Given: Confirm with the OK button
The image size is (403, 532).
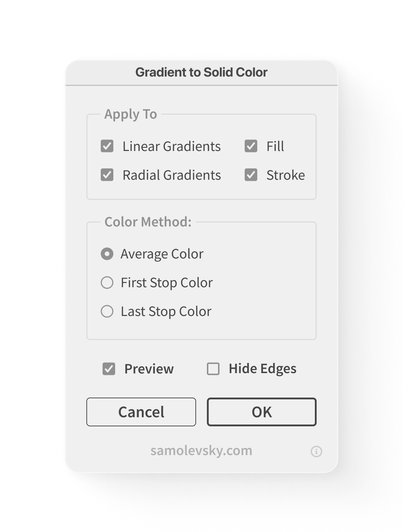Looking at the screenshot, I should (262, 412).
